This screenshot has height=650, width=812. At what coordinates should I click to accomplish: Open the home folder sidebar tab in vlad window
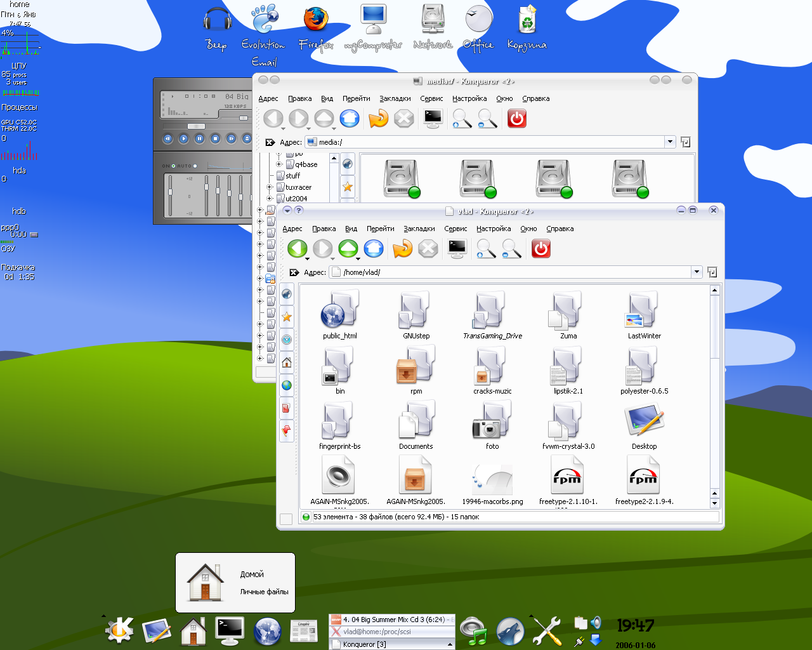pyautogui.click(x=287, y=362)
